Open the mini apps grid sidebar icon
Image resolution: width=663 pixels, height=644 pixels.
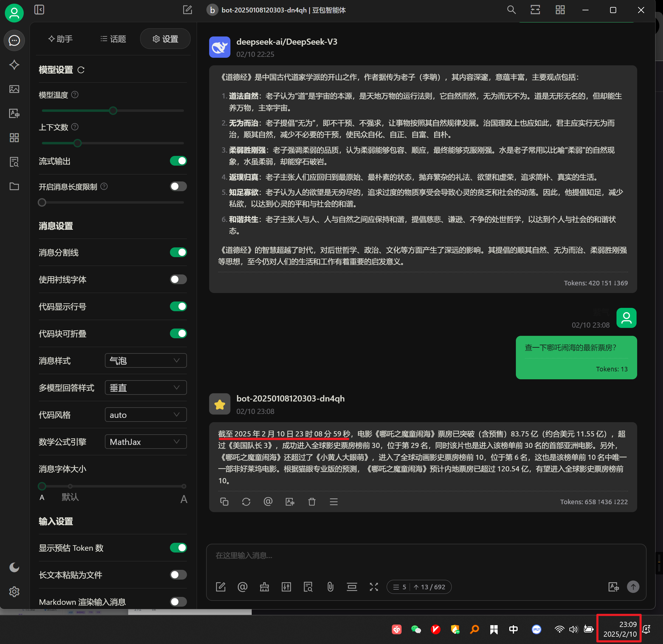14,138
